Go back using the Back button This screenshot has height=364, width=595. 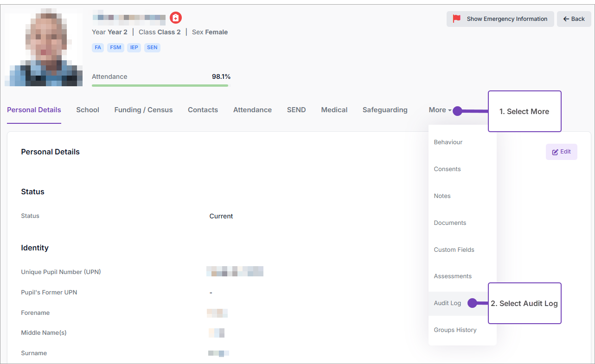click(x=574, y=19)
